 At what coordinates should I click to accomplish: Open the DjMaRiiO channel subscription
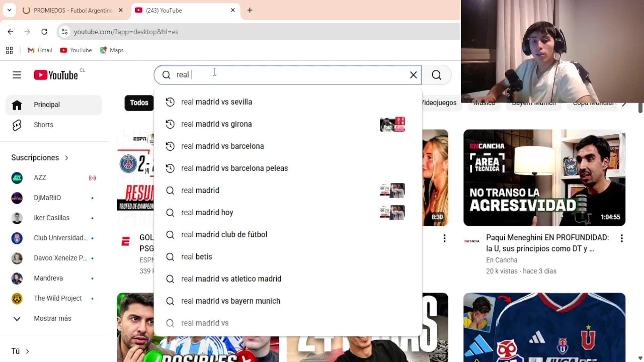54,198
